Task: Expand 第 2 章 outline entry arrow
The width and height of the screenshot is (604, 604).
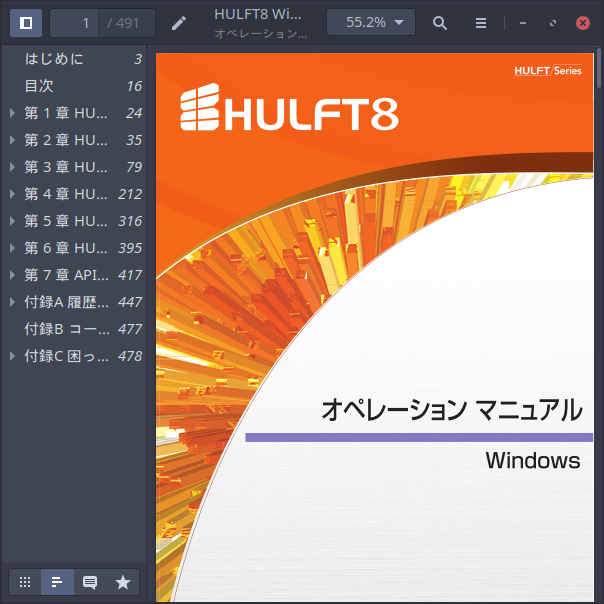Action: coord(12,140)
